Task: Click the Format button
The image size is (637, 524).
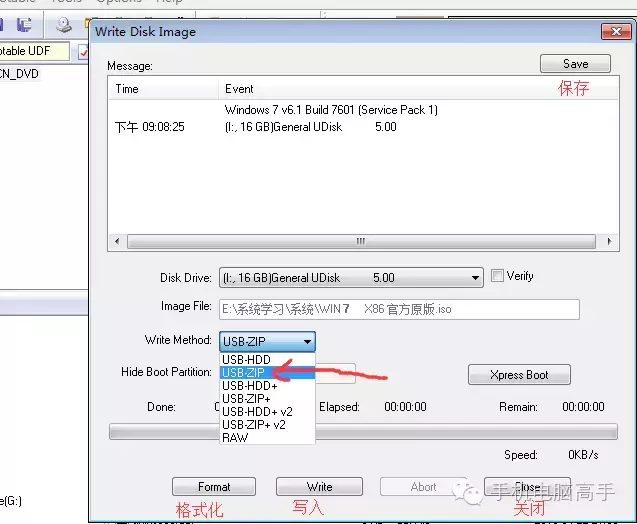Action: click(x=214, y=487)
